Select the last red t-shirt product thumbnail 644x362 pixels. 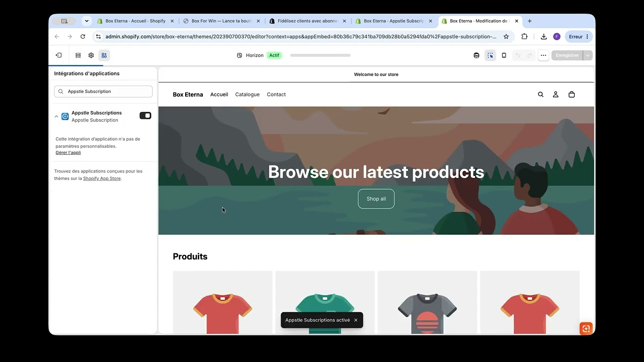point(530,303)
